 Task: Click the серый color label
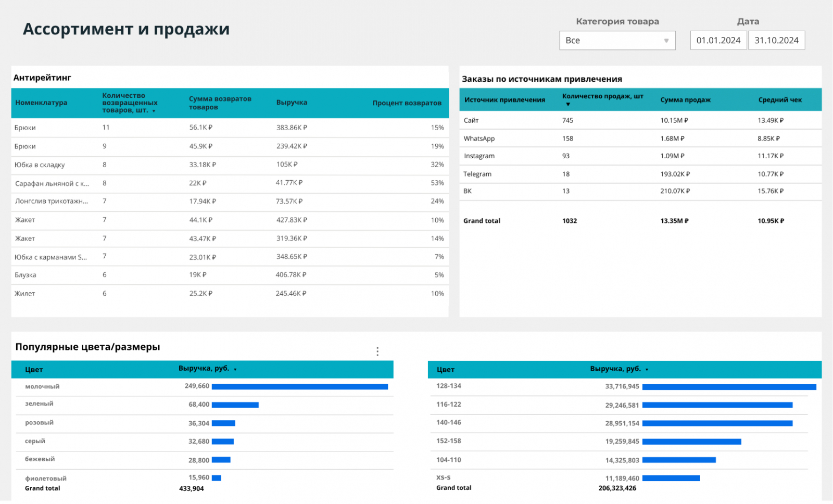click(35, 442)
